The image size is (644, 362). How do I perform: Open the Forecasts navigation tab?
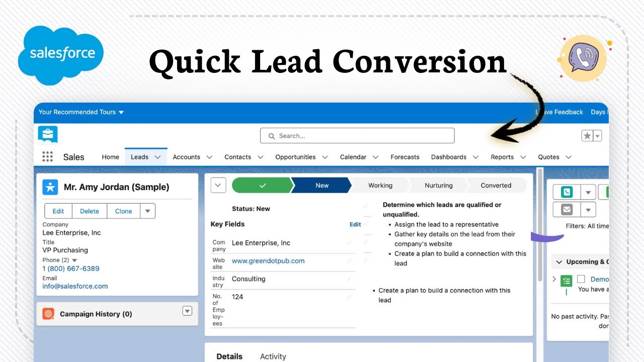(x=405, y=157)
